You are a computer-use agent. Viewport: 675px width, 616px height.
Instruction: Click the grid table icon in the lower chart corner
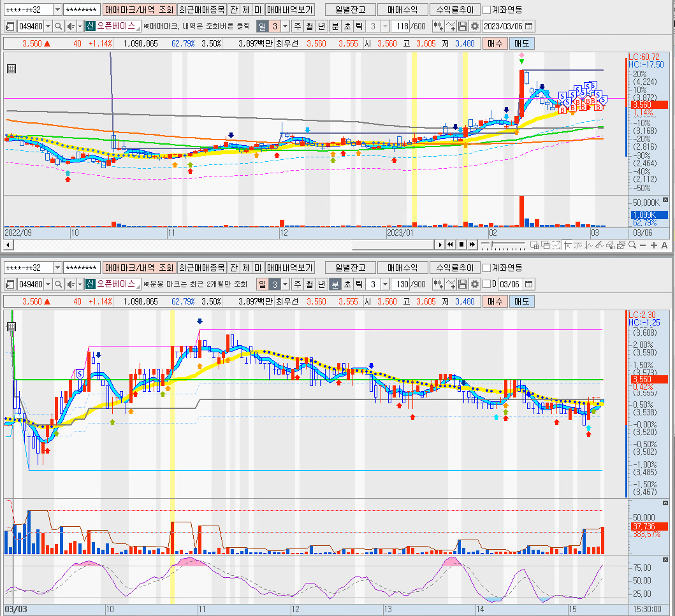[x=11, y=327]
